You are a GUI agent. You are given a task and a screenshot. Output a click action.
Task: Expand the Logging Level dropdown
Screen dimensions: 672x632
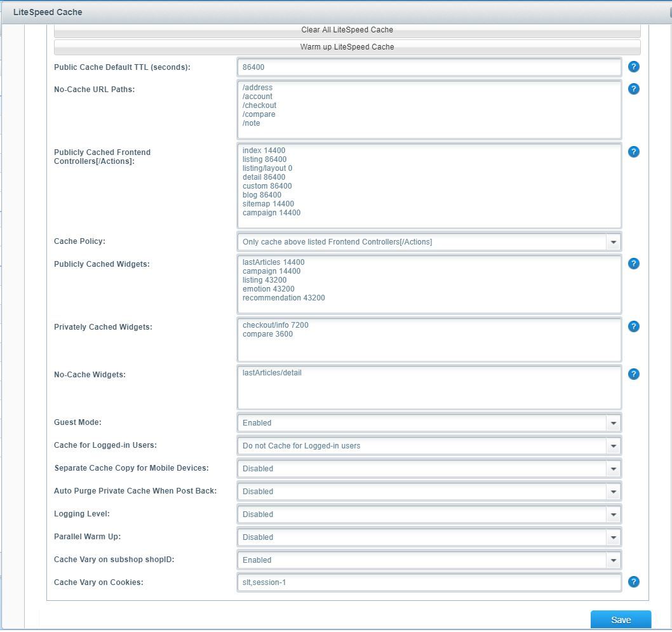[614, 514]
